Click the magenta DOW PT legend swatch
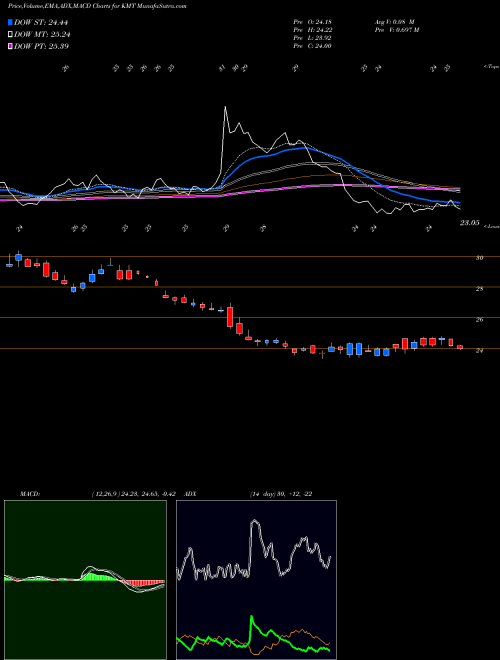Viewport: 500px width, 660px height. coord(10,46)
